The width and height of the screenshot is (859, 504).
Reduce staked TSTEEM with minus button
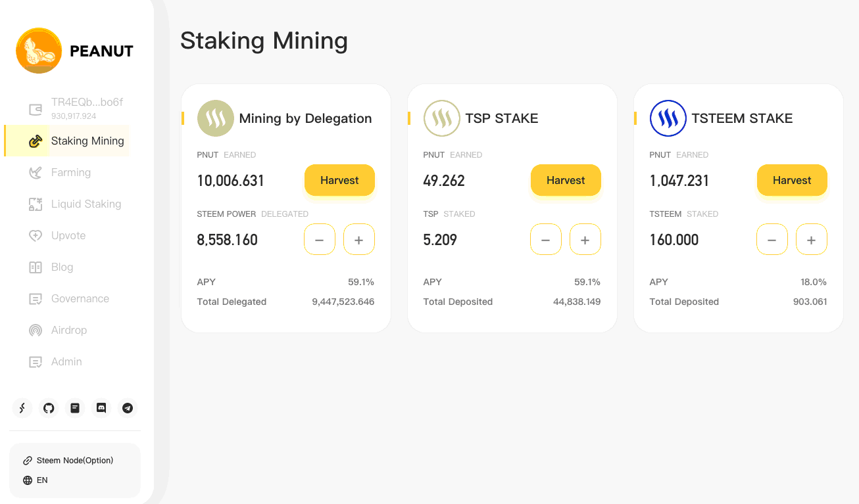pos(772,240)
